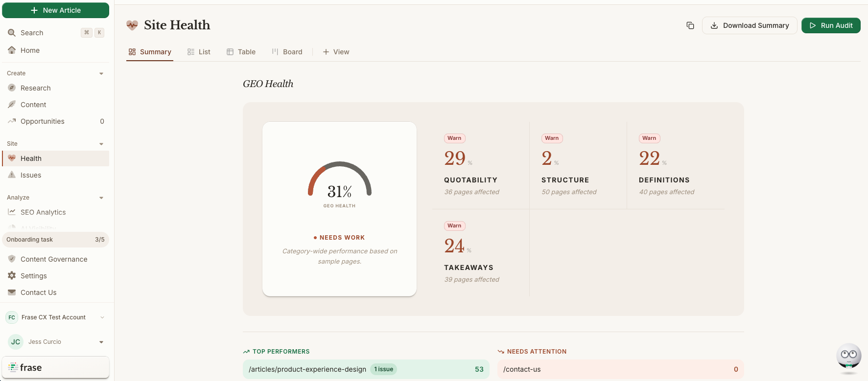Open the Frase CX Test Account dropdown
Screen dimensions: 868x381
[102, 317]
